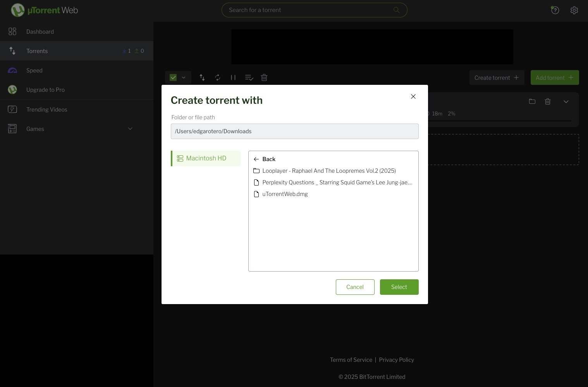Click the torrent download progress bar
The width and height of the screenshot is (588, 387).
pos(500,121)
